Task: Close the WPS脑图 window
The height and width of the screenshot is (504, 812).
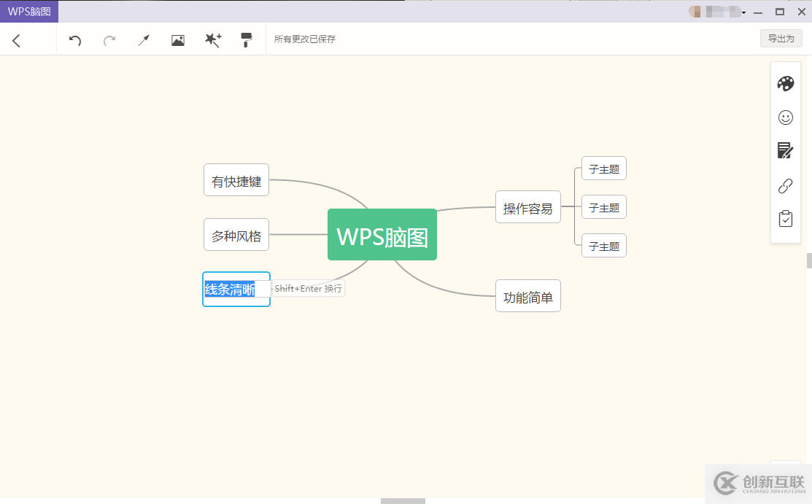Action: (801, 12)
